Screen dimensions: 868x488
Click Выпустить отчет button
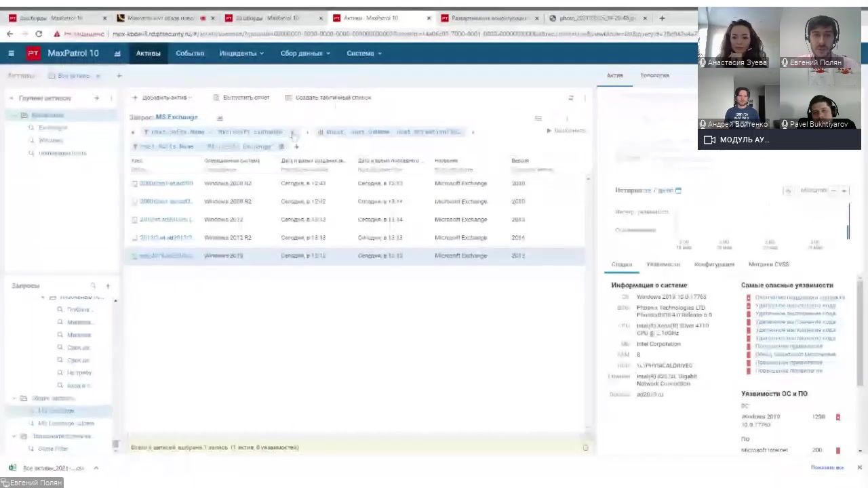(241, 98)
